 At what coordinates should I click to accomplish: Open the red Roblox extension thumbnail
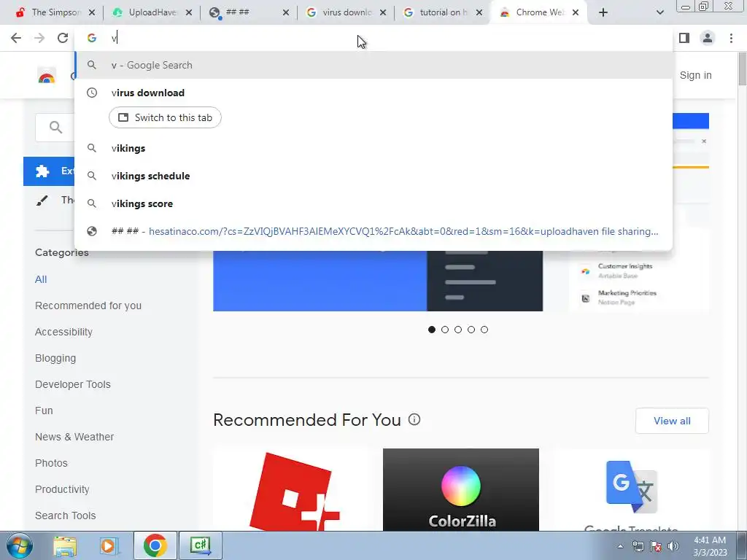[291, 490]
